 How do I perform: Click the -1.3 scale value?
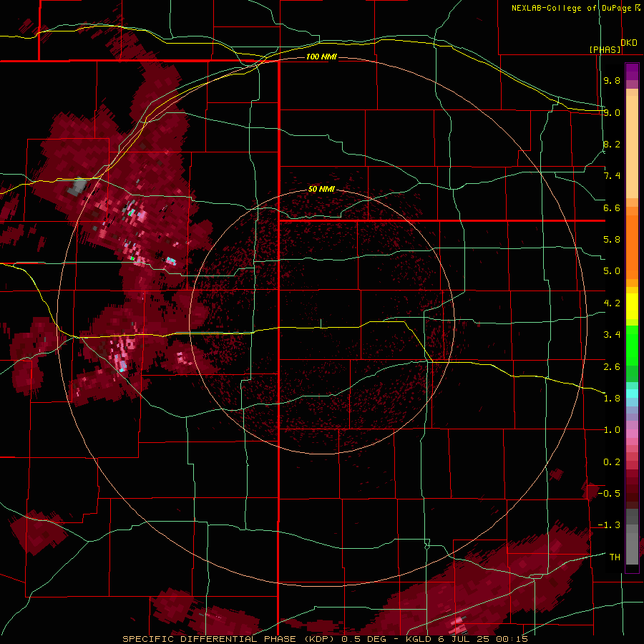(609, 525)
